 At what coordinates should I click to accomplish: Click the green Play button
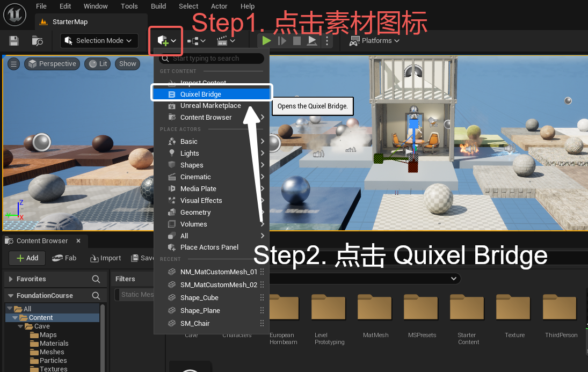pyautogui.click(x=267, y=40)
